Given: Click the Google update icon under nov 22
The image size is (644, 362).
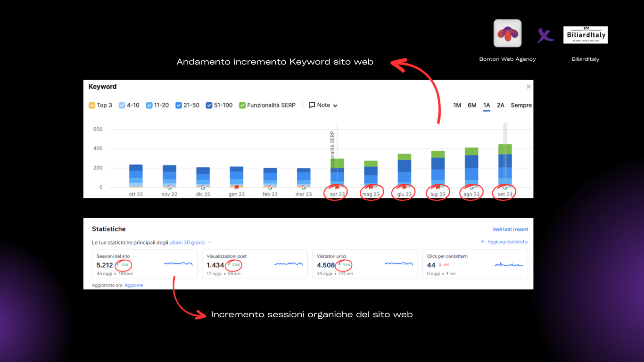Looking at the screenshot, I should click(169, 187).
